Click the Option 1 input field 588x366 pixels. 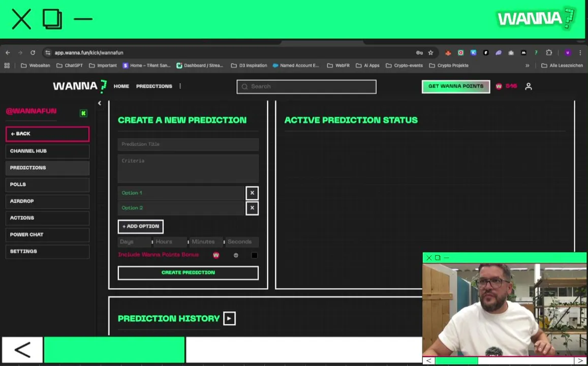[x=181, y=193]
